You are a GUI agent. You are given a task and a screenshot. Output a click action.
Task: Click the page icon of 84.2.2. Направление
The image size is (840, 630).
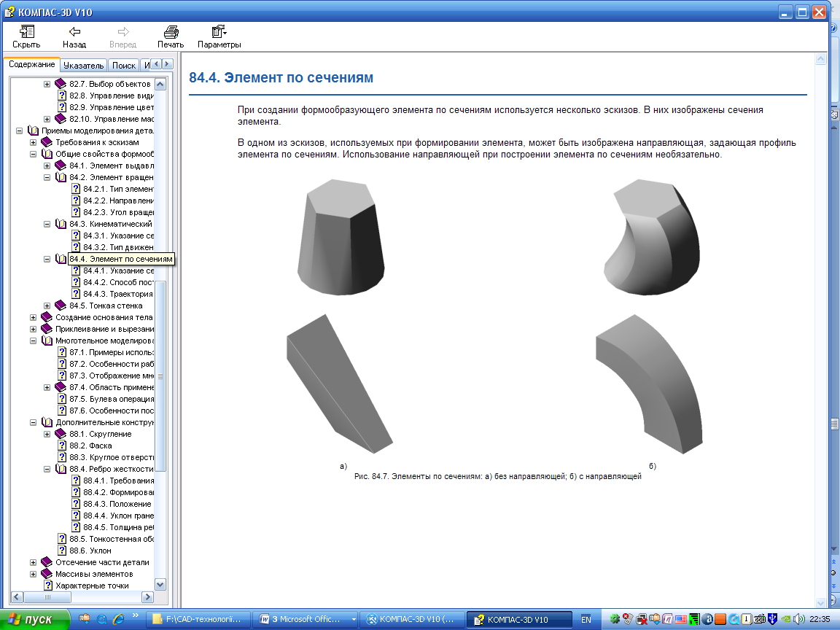coord(76,201)
